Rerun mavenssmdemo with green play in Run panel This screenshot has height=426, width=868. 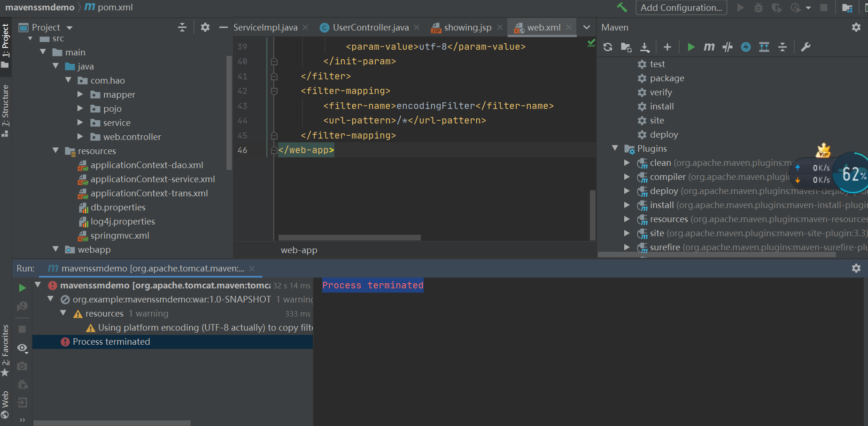coord(22,287)
